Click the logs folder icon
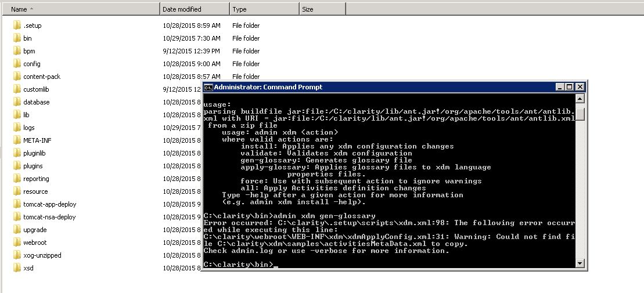The image size is (644, 293). click(17, 128)
